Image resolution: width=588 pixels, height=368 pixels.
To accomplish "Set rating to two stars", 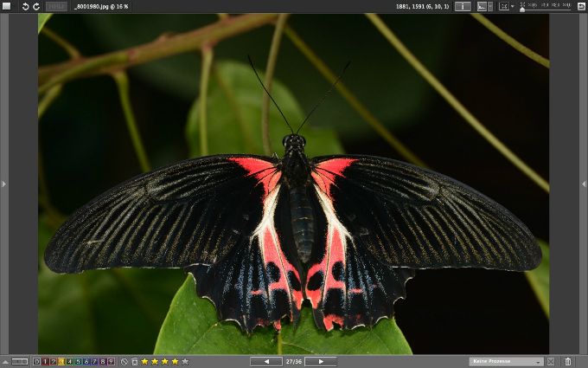I will pyautogui.click(x=155, y=362).
